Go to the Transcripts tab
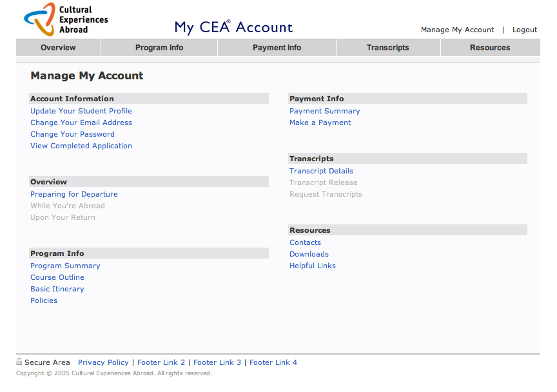557x392 pixels. [387, 48]
